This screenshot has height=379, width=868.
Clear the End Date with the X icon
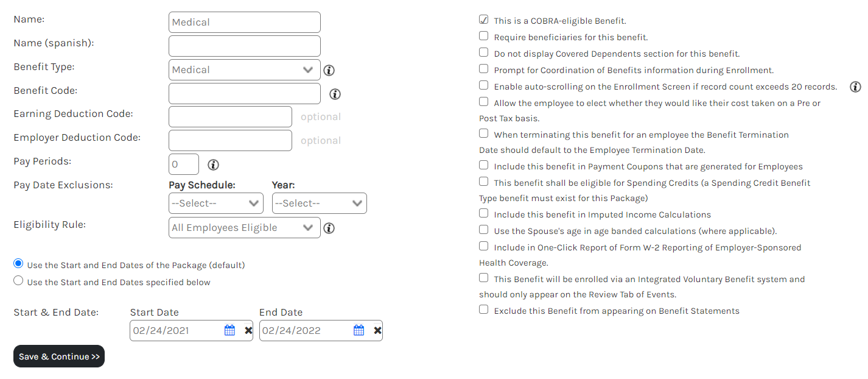377,330
